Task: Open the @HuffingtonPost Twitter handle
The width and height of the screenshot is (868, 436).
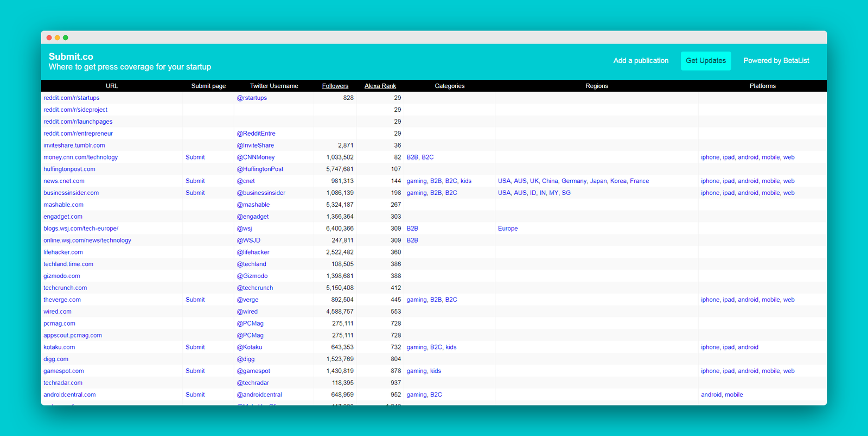Action: (260, 169)
